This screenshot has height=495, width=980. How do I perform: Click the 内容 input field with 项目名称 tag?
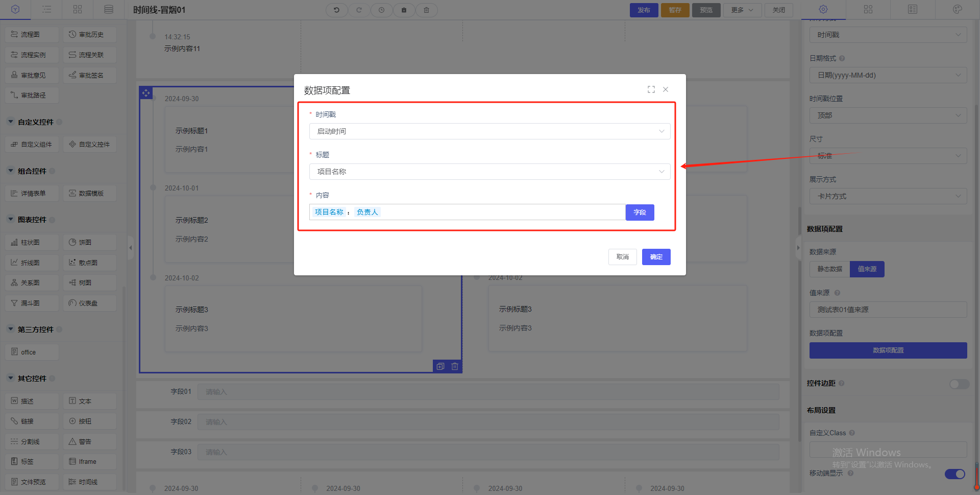point(500,213)
